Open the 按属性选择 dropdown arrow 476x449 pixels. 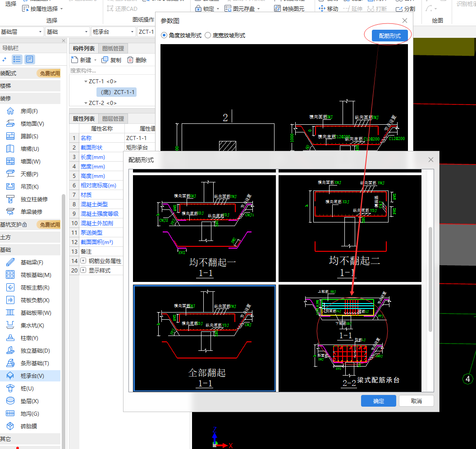[62, 9]
